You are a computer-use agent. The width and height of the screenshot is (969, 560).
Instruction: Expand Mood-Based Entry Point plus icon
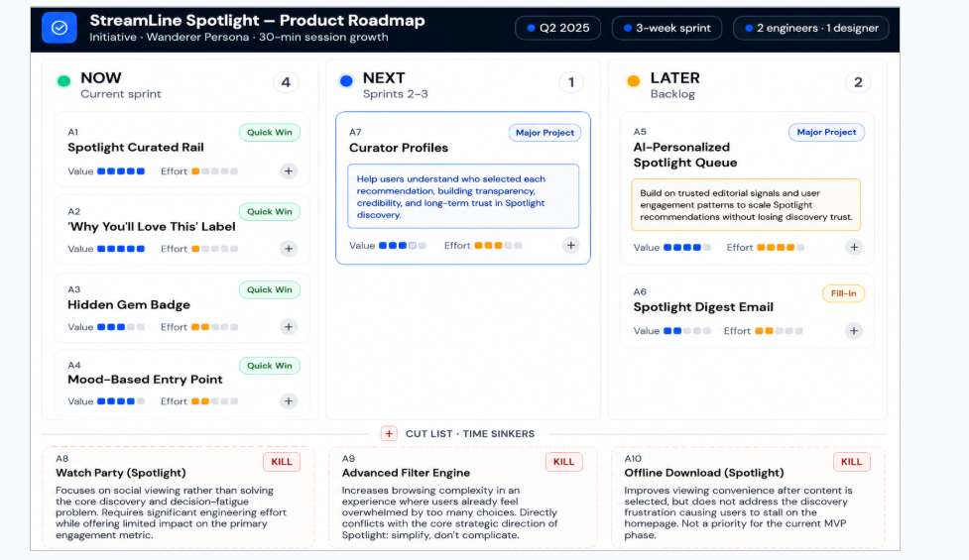click(289, 401)
